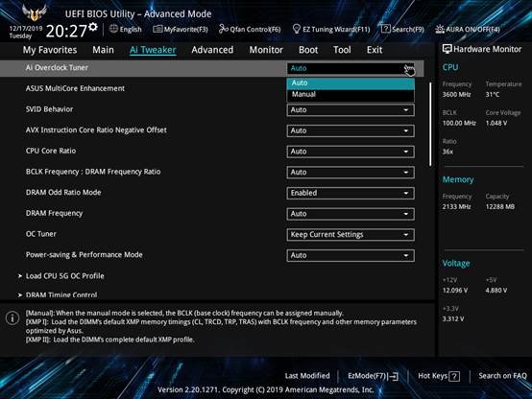Click the CPU frequency 3600 MHz value
Screen dimensions: 532x399
(457, 95)
